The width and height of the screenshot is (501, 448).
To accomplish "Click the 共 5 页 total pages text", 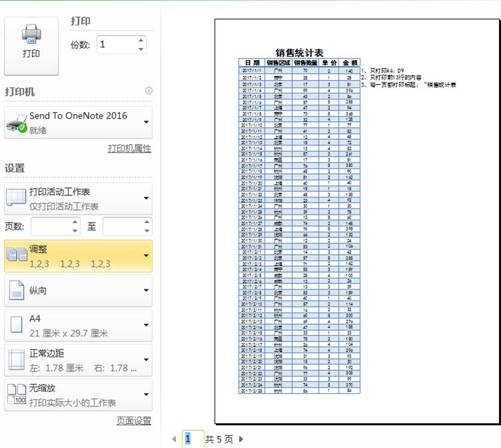I will pos(219,439).
